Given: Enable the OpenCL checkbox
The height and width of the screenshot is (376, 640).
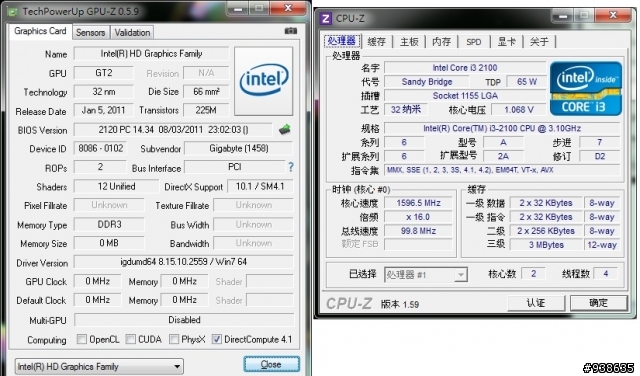Looking at the screenshot, I should coord(82,339).
